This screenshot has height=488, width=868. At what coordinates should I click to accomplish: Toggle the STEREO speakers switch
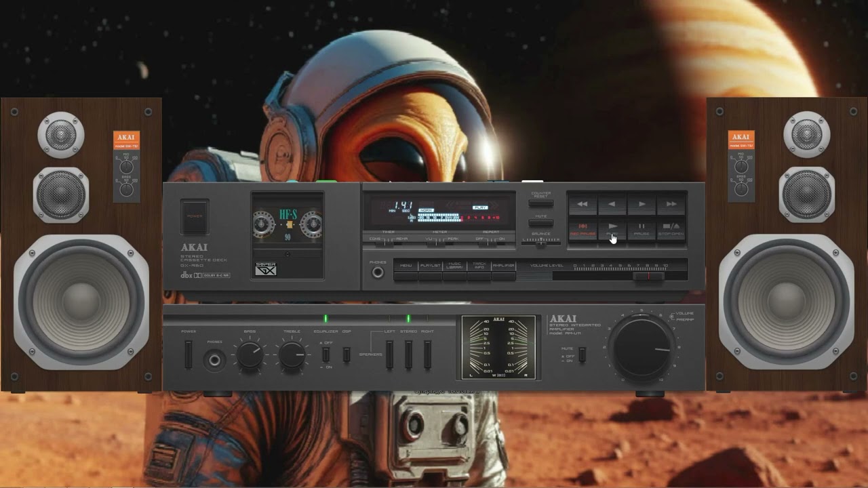click(x=408, y=354)
